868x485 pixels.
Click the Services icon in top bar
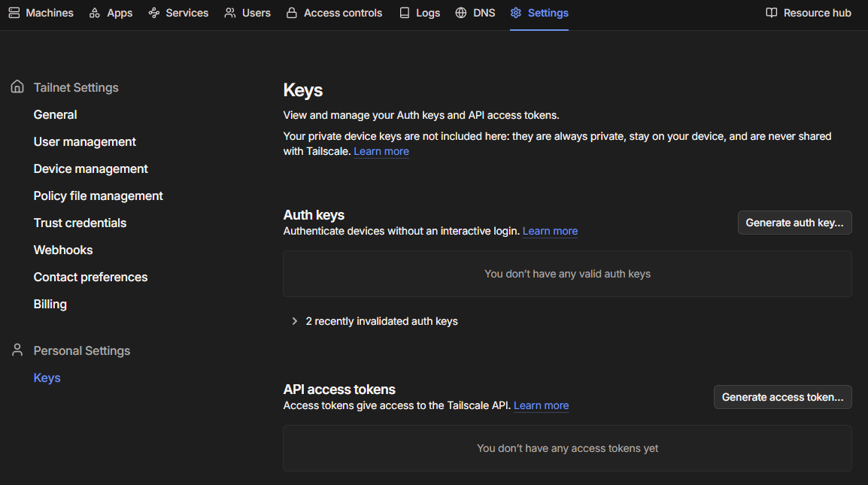[154, 13]
